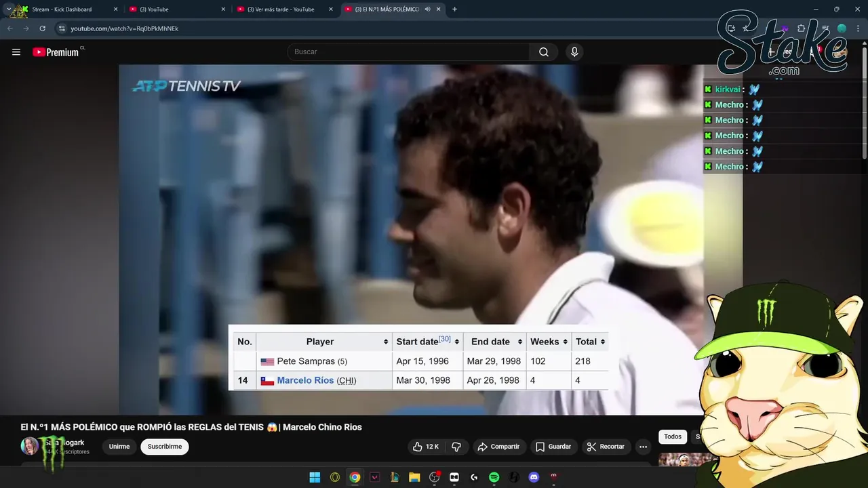The width and height of the screenshot is (868, 488).
Task: Select the Todos filter chip
Action: [x=673, y=437]
